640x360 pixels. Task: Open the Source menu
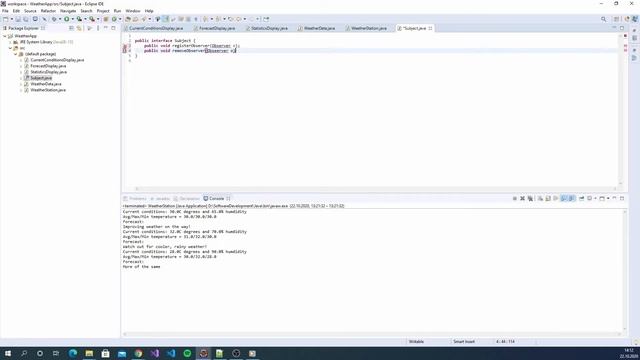[x=30, y=11]
